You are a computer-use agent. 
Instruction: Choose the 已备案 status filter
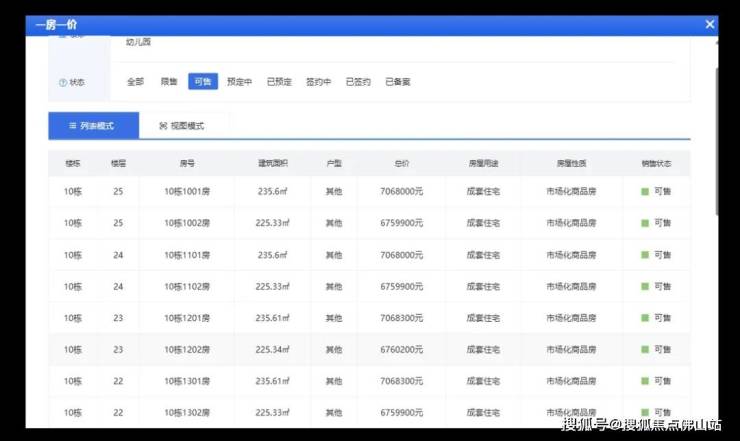tap(397, 82)
